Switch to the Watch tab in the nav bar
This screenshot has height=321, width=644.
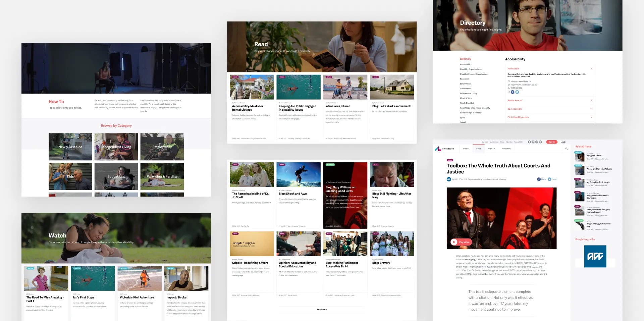click(x=466, y=149)
